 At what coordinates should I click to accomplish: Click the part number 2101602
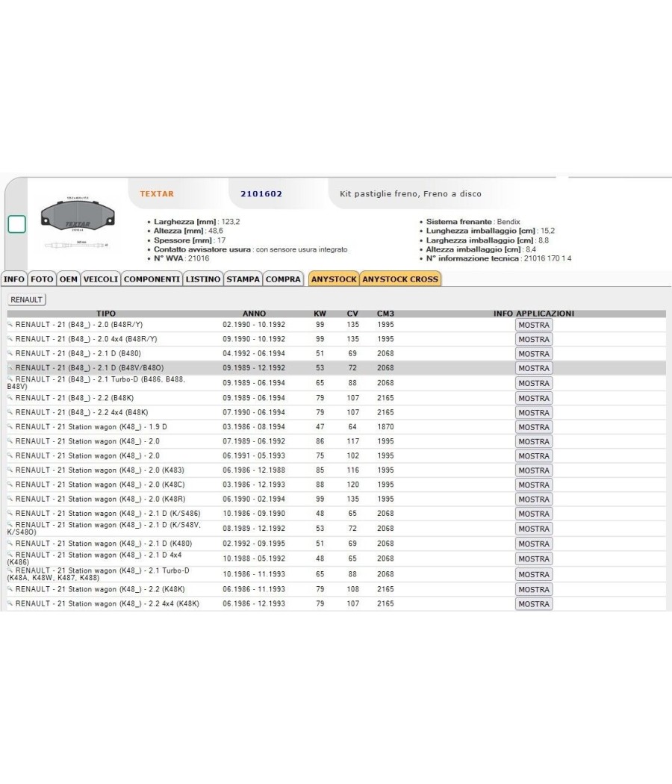coord(261,194)
